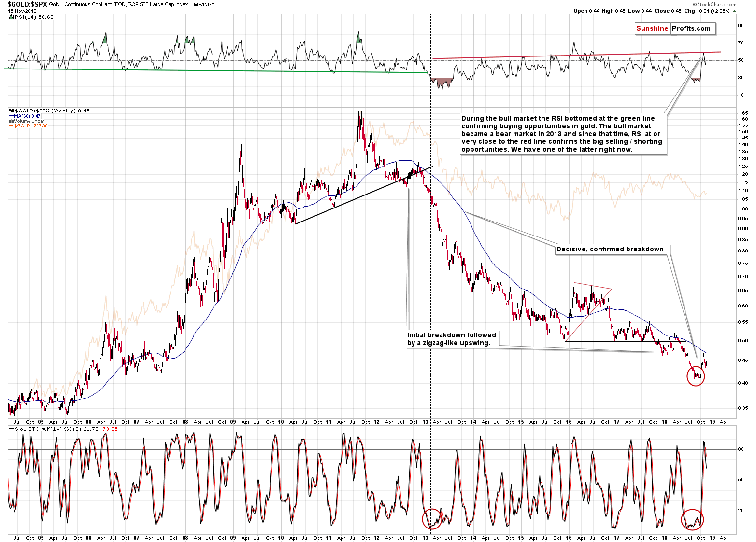Click the 'Initial breakdown followed' annotation box
This screenshot has height=542, width=756.
tap(452, 339)
